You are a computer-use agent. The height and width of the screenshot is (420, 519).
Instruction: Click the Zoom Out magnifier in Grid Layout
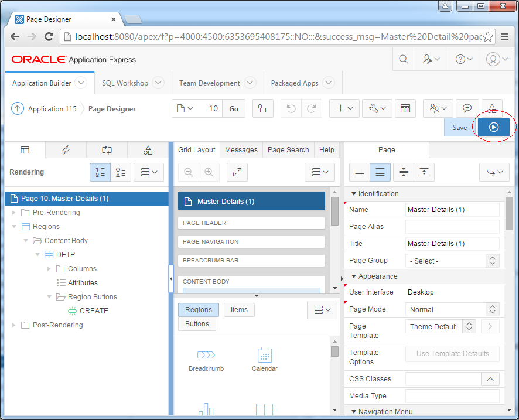(189, 172)
